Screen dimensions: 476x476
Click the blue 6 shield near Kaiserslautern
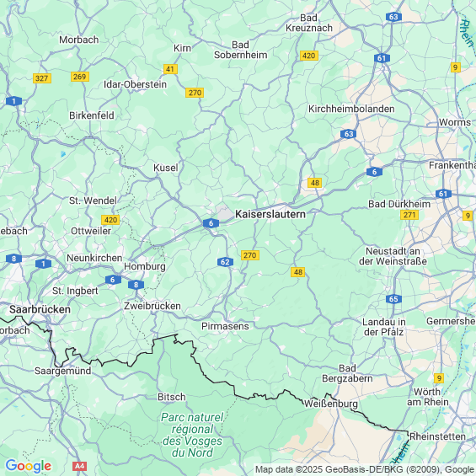pos(211,223)
